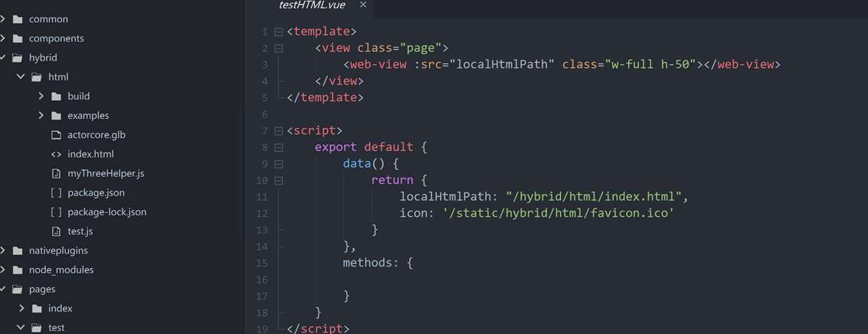Select the examples folder label
The height and width of the screenshot is (334, 868).
tap(89, 116)
